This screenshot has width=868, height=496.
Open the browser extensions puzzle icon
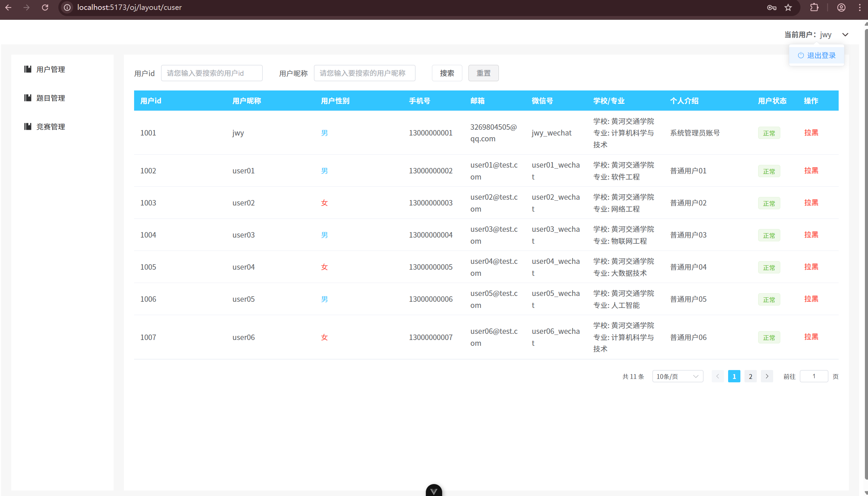coord(814,8)
